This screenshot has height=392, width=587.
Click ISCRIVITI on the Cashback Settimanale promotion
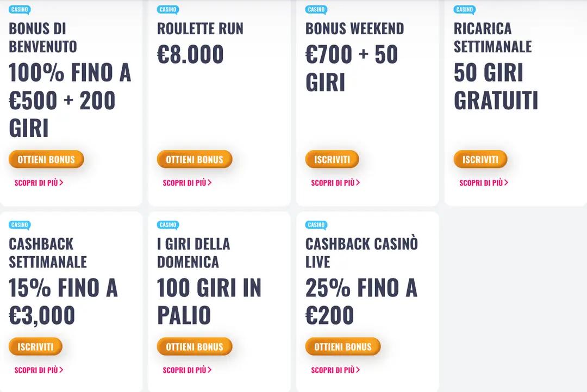[x=35, y=346]
